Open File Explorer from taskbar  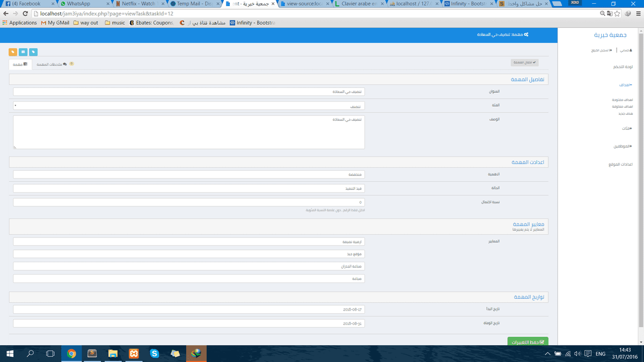click(113, 354)
